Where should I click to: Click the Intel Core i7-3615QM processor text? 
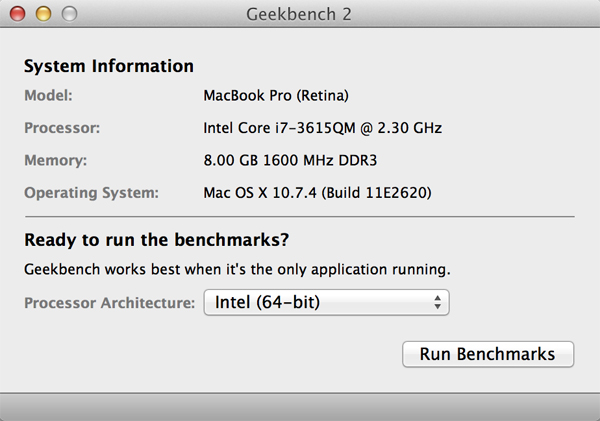[x=322, y=128]
